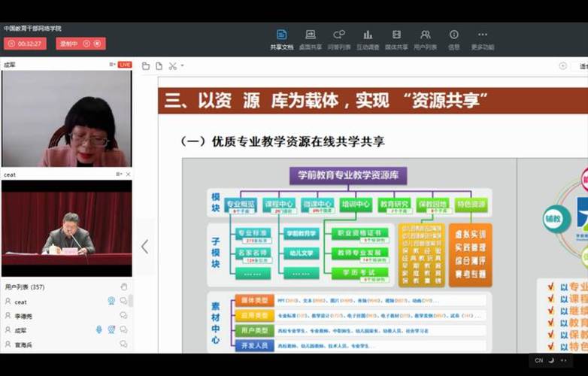Click the raise hand icon in user list

pos(124,287)
